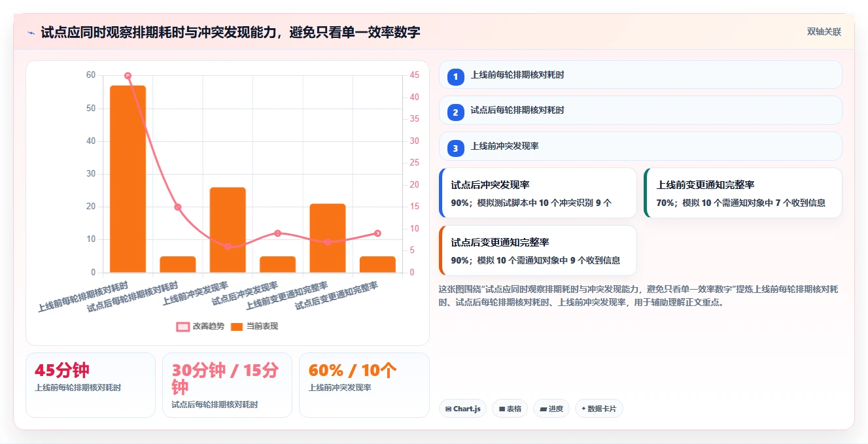Click the 表格 tag chip
The image size is (868, 444).
(x=510, y=409)
